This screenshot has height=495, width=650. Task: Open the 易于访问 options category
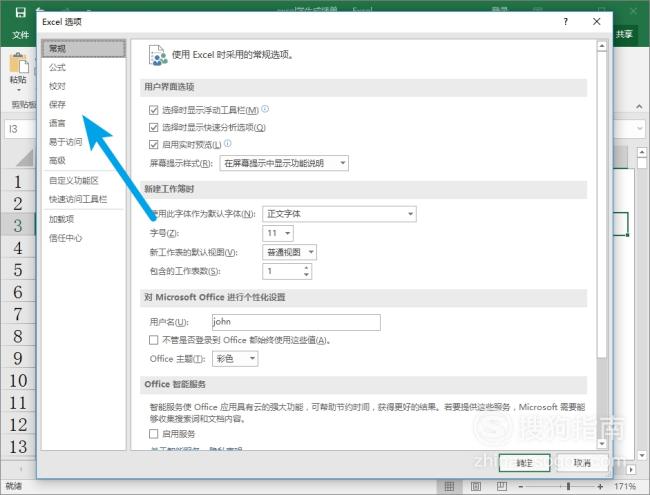pos(65,142)
